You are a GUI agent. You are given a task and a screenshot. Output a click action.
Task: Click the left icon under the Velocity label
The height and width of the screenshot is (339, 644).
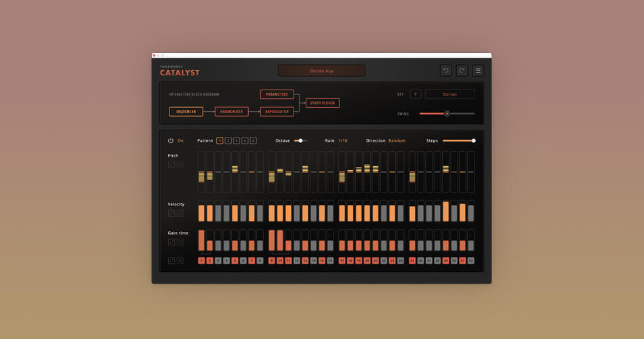tap(172, 214)
